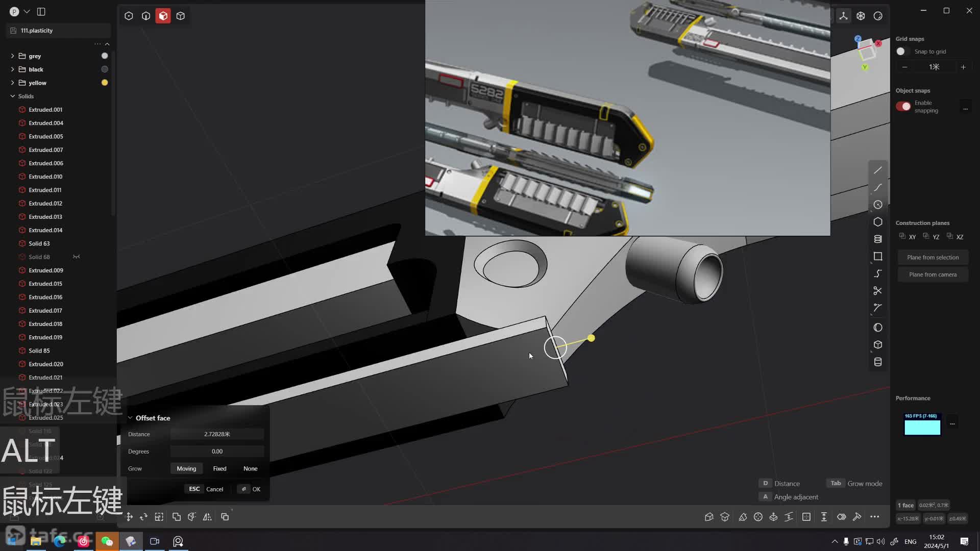980x551 pixels.
Task: Click the viewport orientation gizmo cube
Action: (x=866, y=52)
